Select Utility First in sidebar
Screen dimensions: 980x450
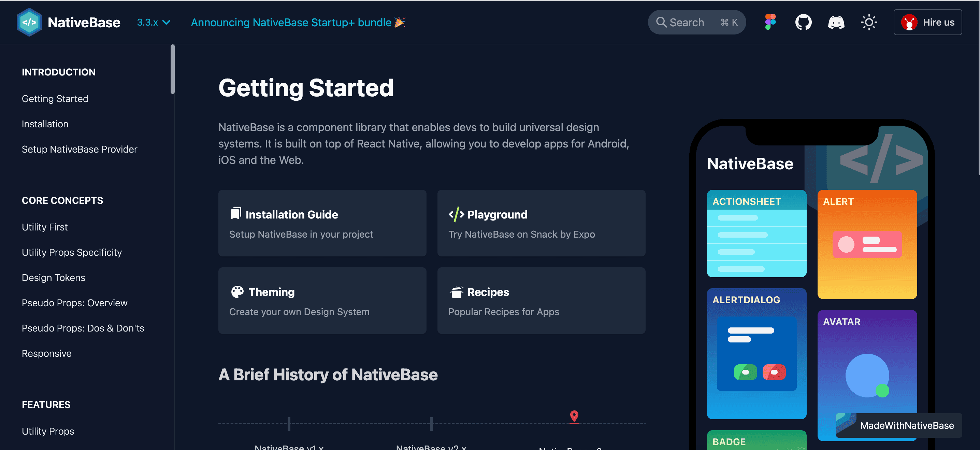(44, 227)
